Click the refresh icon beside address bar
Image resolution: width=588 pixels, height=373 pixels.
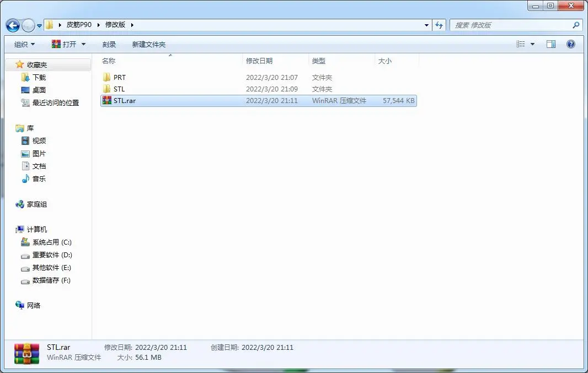click(439, 25)
